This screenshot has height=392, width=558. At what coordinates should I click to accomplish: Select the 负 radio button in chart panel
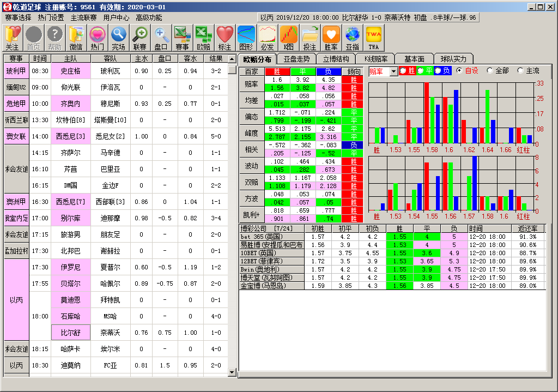[438, 70]
